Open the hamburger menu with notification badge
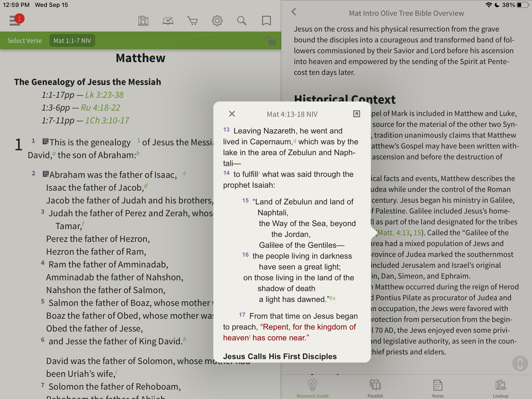Screen dimensions: 532x399 click(15, 20)
